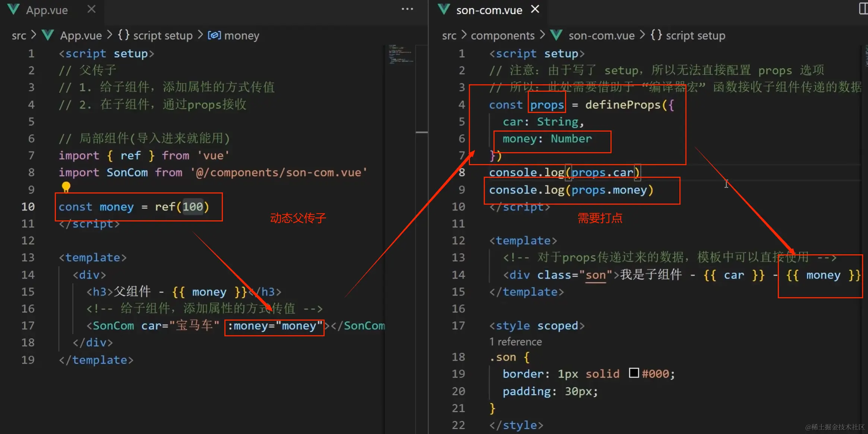Click 'SonCom' in the import statement
Viewport: 868px width, 434px height.
pos(127,172)
